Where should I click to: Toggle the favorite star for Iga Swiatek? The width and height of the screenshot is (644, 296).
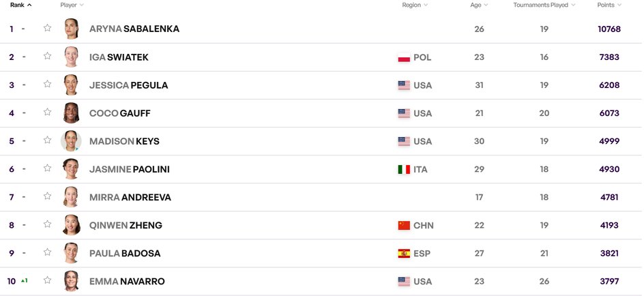pos(48,56)
